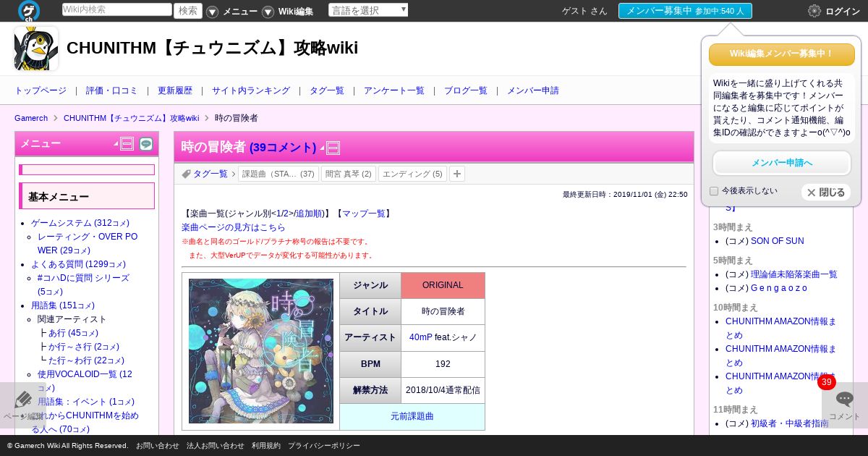Check the 今後表示しない checkbox
Viewport: 868px width, 456px height.
pyautogui.click(x=714, y=191)
